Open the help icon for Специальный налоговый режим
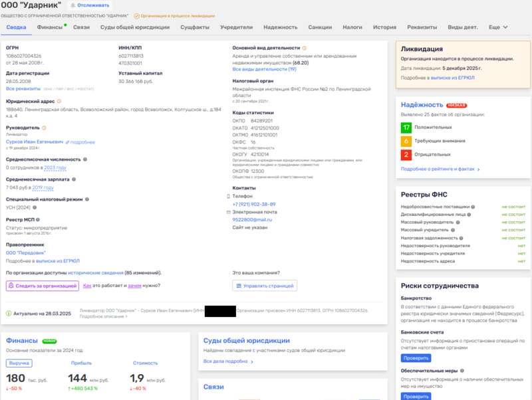532x400 pixels. click(x=87, y=199)
